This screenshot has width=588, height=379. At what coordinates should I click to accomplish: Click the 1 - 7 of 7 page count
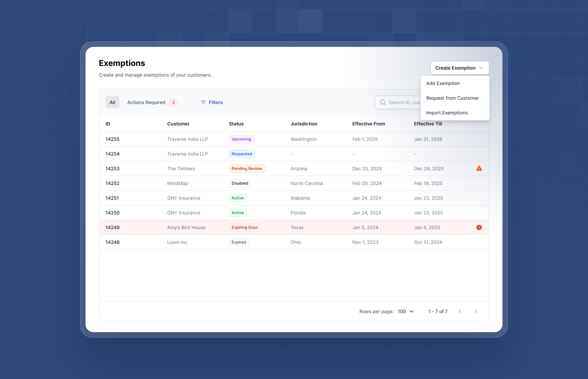coord(438,311)
